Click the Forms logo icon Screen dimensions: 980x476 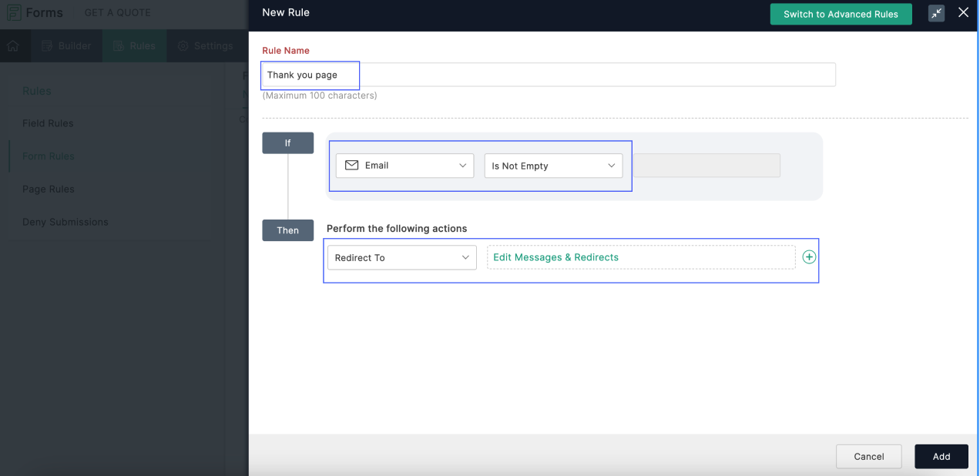coord(14,13)
